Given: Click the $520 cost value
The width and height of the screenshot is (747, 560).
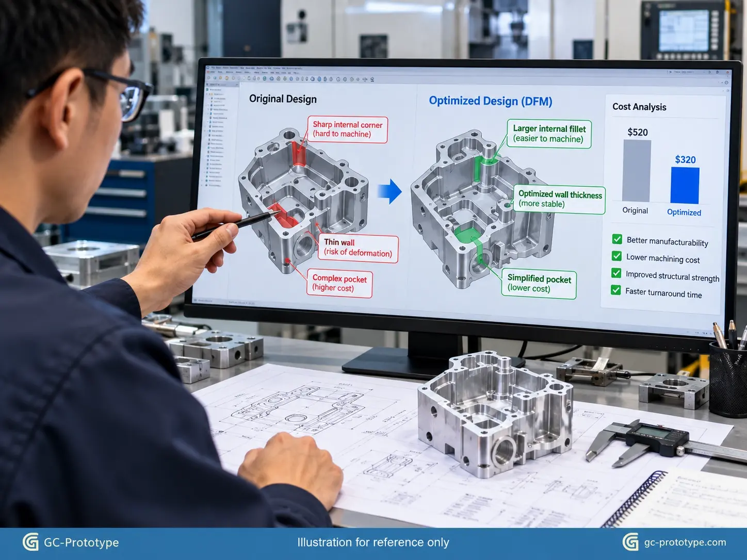Looking at the screenshot, I should (x=638, y=132).
